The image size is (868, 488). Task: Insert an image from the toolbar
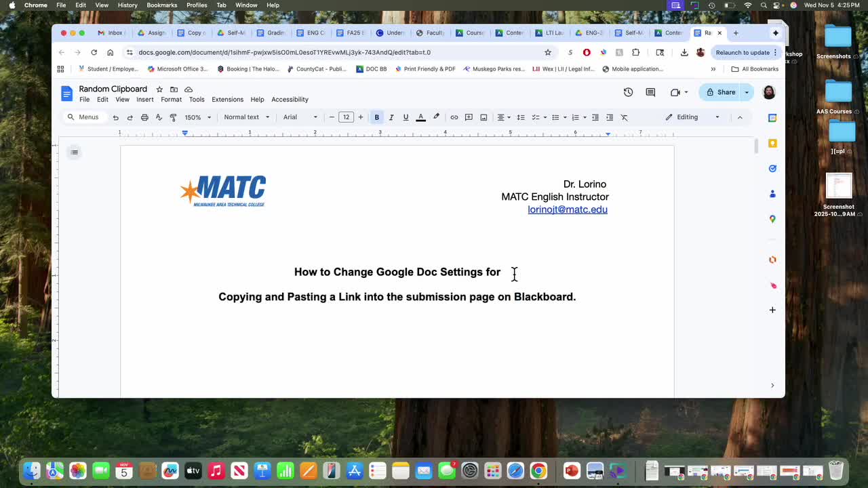[484, 117]
